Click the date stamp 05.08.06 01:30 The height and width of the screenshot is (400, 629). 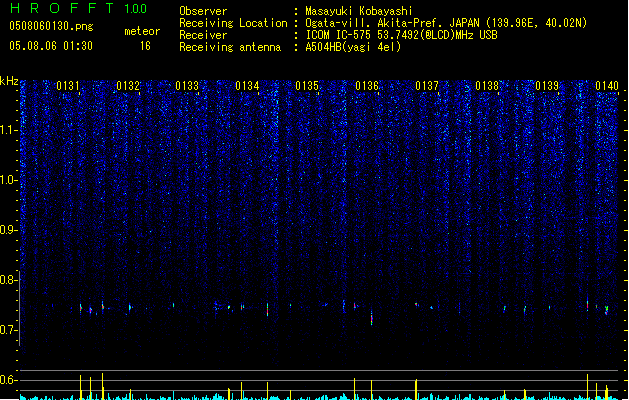coord(51,46)
